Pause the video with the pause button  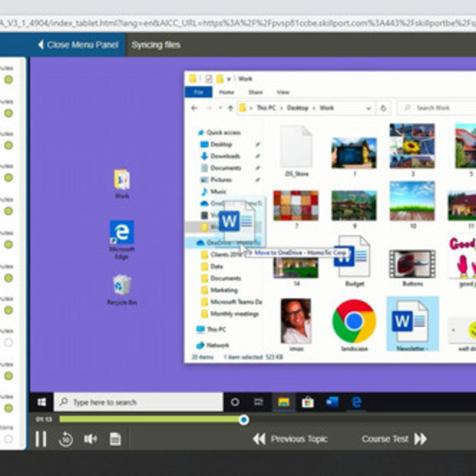[40, 439]
